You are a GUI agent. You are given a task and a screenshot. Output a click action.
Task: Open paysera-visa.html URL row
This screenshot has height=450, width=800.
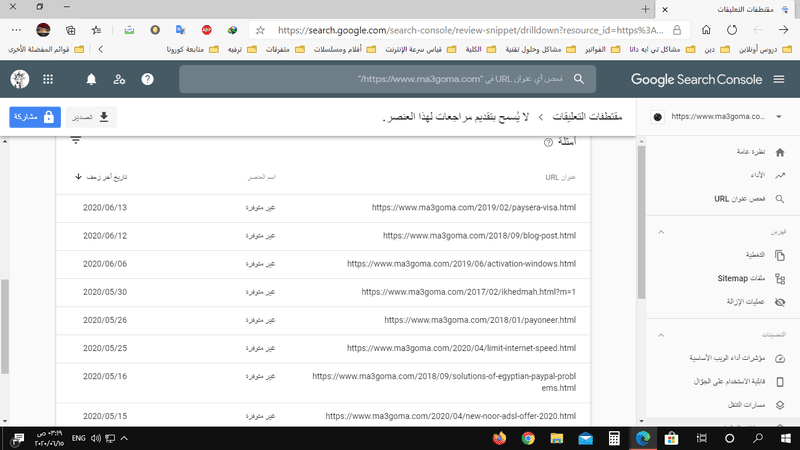coord(323,208)
